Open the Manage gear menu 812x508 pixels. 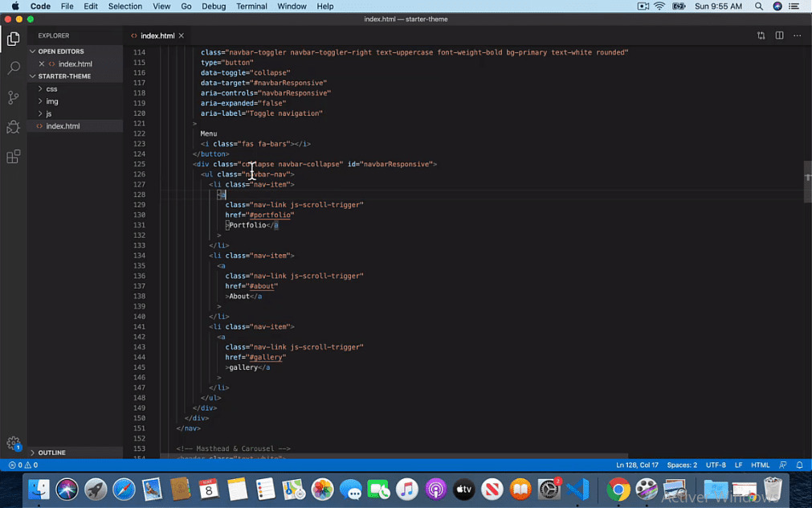[x=13, y=443]
